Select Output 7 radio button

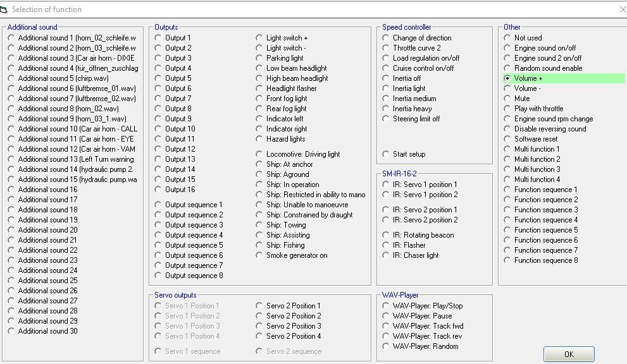pos(158,99)
